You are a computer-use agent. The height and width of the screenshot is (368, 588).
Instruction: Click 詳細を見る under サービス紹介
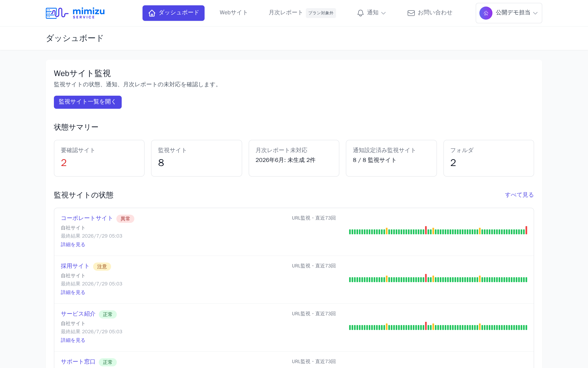click(x=73, y=340)
